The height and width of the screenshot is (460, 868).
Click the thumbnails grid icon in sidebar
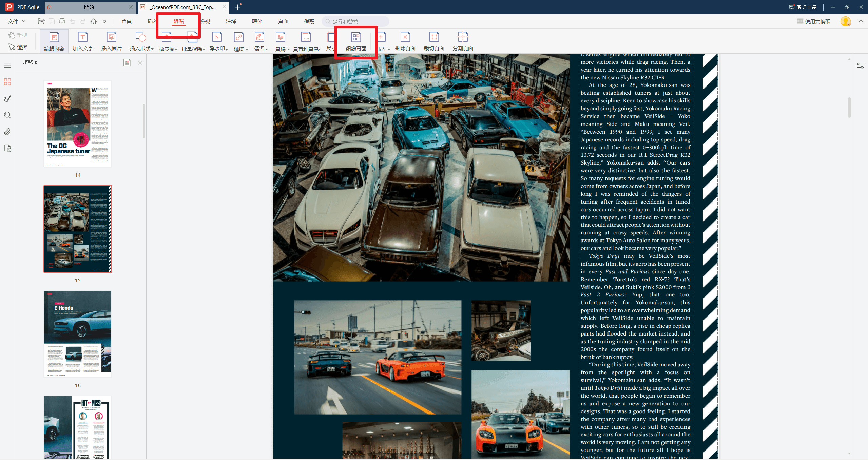point(7,82)
